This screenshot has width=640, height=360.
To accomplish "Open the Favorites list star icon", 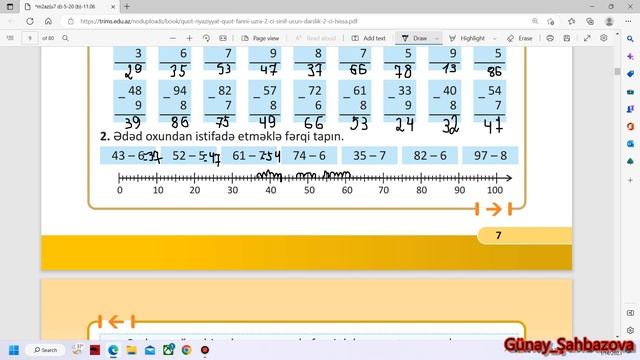I will click(x=571, y=21).
